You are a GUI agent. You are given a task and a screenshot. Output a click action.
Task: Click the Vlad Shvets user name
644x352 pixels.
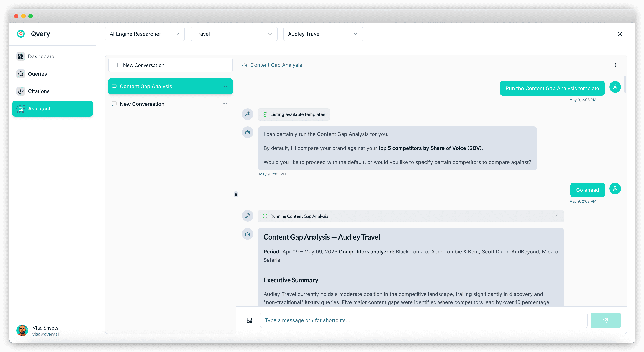pos(45,328)
